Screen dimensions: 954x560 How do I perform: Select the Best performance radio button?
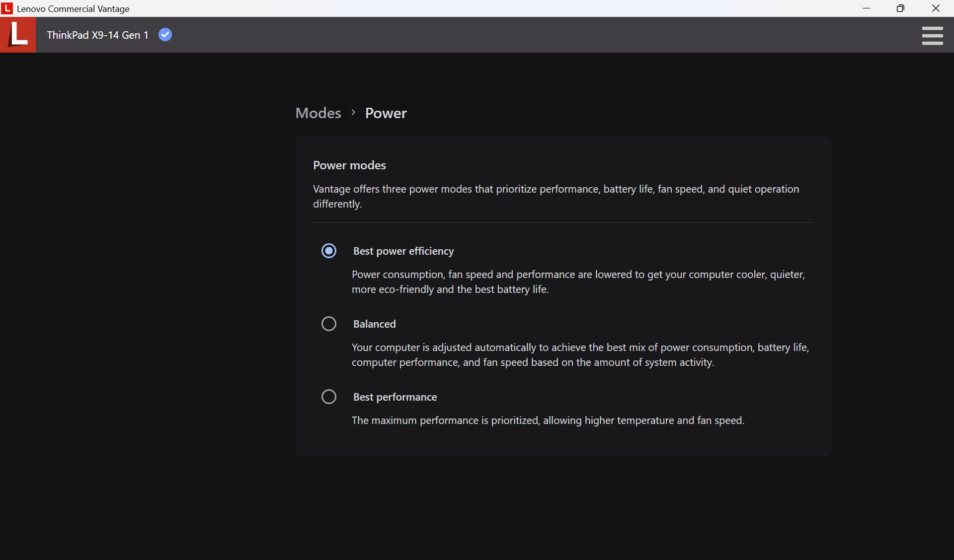[329, 397]
